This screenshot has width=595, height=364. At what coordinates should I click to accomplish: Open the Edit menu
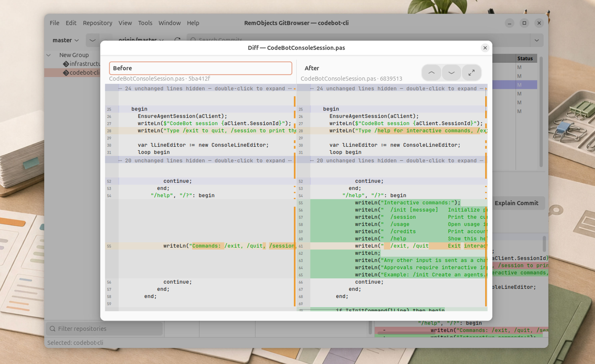[71, 23]
